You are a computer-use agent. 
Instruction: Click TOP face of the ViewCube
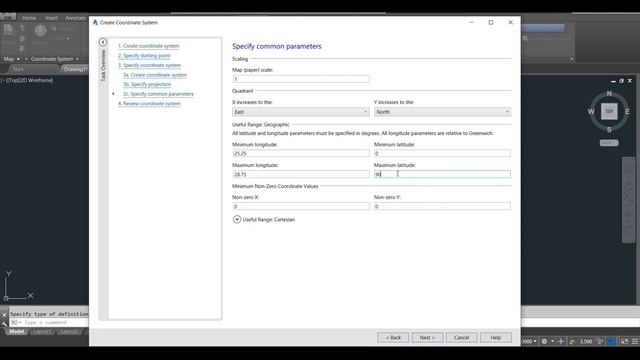[x=609, y=111]
